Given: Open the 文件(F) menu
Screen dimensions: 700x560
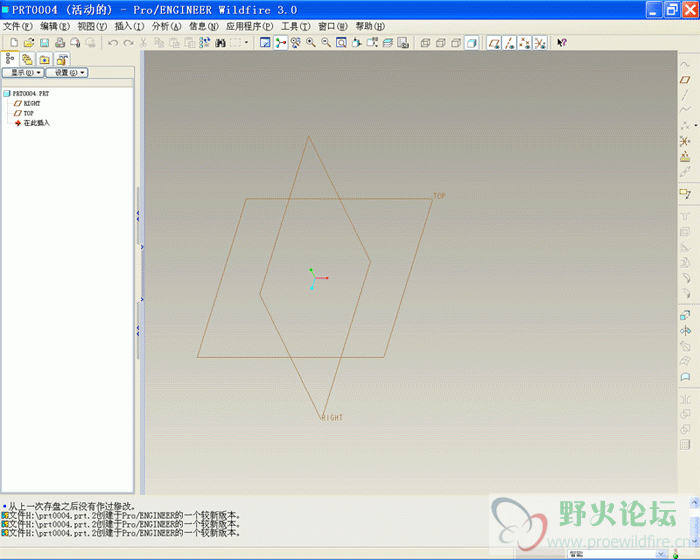Looking at the screenshot, I should (18, 26).
